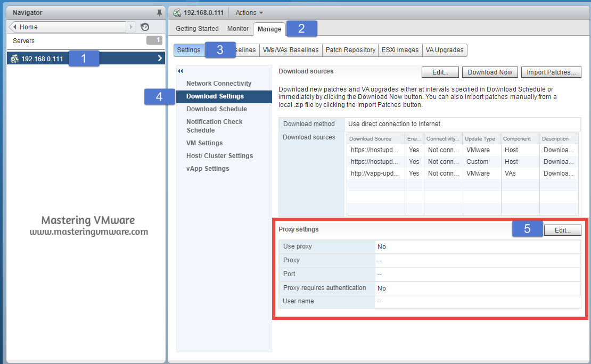Viewport: 591px width, 364px height.
Task: Click the Servers label in Navigator
Action: click(x=23, y=40)
